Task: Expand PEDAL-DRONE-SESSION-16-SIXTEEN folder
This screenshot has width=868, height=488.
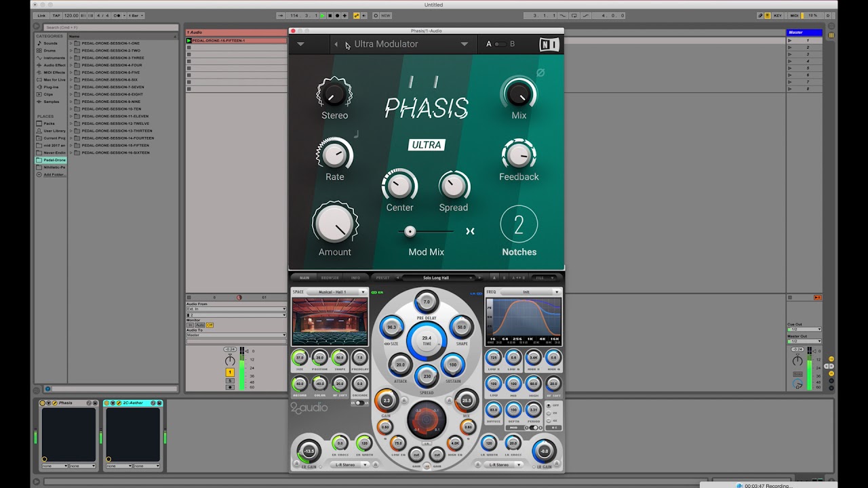Action: pos(71,152)
